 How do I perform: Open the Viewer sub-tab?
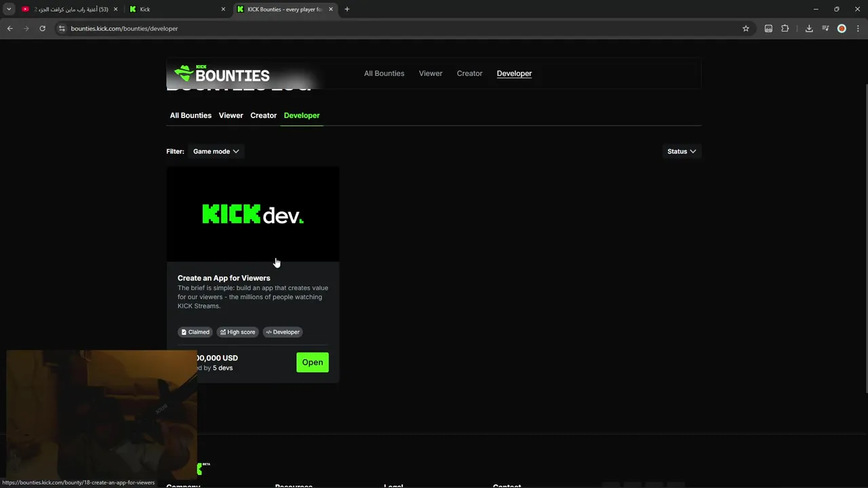point(231,115)
